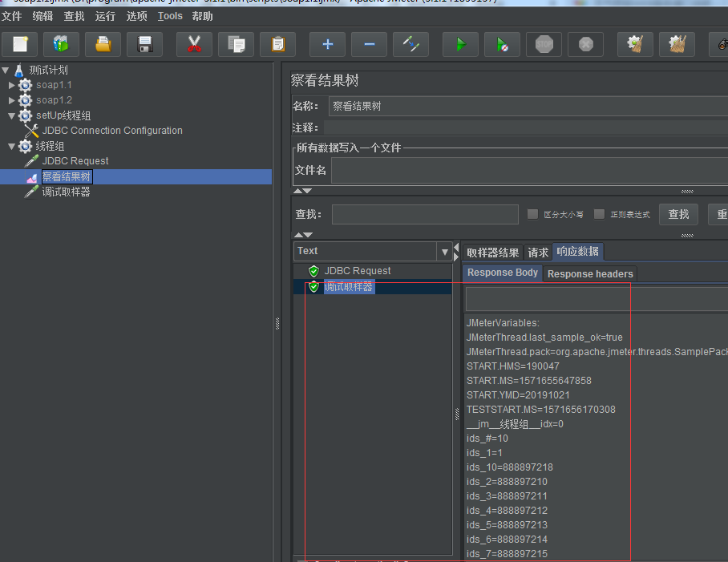
Task: Click the 查找 search text field
Action: (425, 214)
